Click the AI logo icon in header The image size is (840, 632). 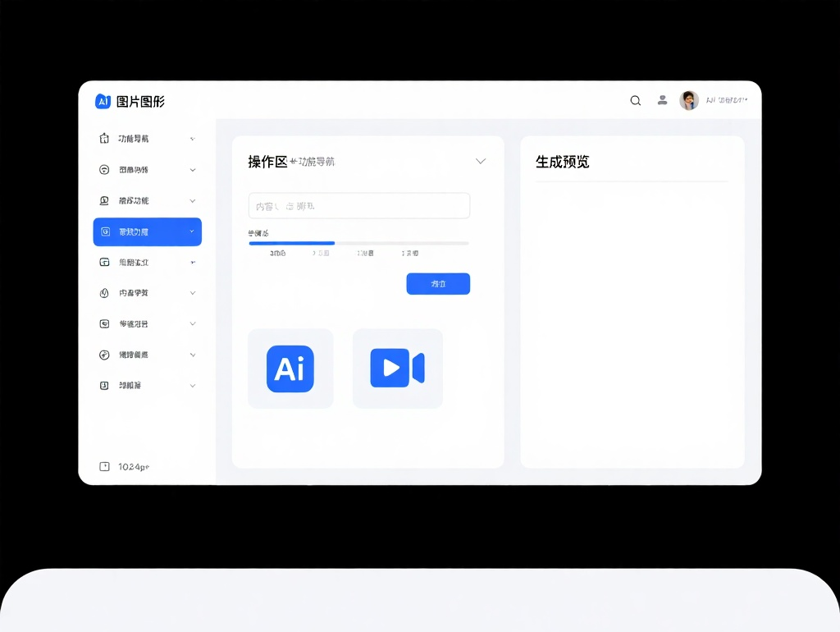(x=102, y=101)
